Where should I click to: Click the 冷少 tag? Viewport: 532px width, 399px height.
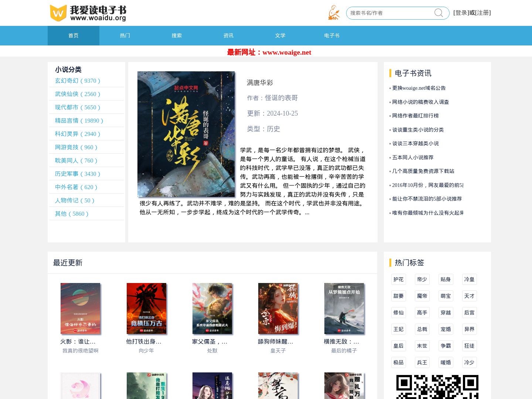tap(469, 362)
